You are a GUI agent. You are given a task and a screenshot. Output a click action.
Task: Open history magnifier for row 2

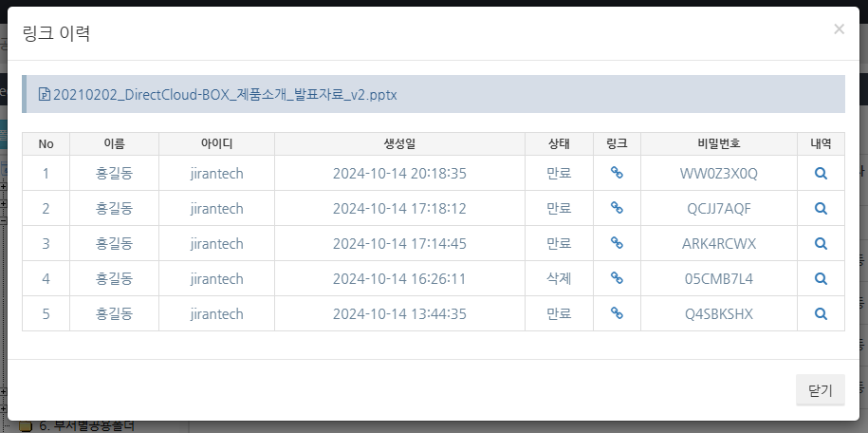pos(821,208)
